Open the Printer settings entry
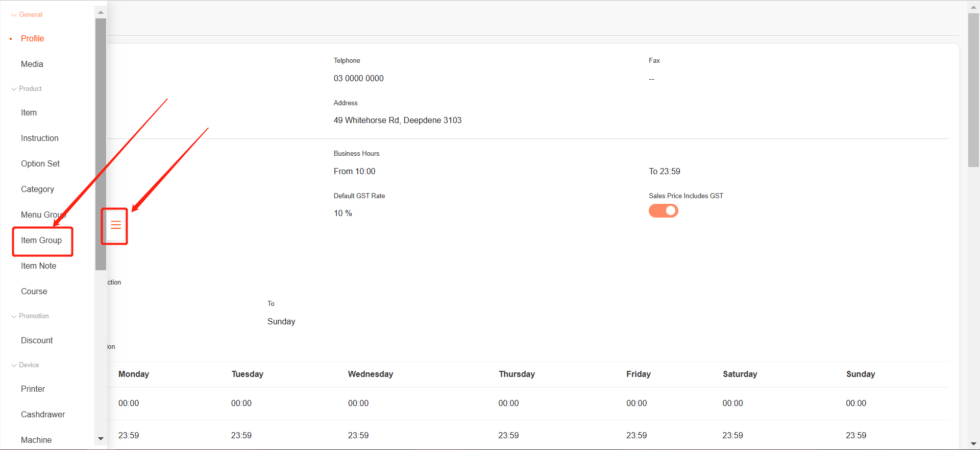 coord(33,389)
